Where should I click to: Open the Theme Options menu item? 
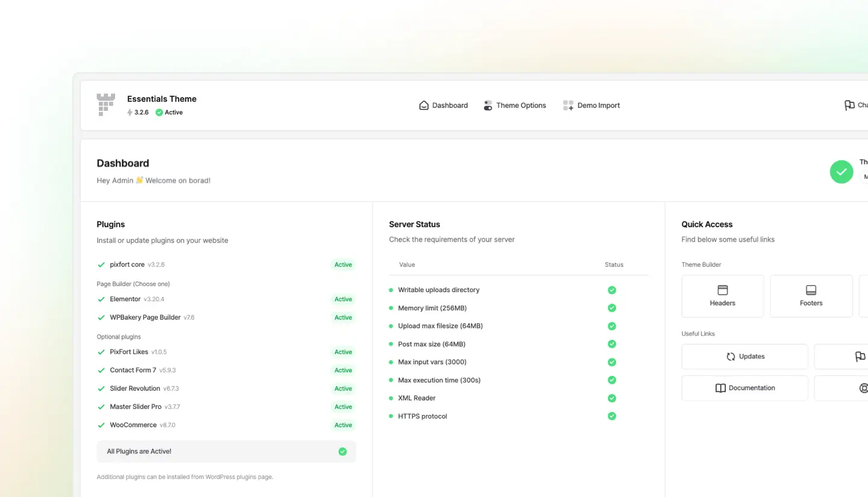[515, 105]
